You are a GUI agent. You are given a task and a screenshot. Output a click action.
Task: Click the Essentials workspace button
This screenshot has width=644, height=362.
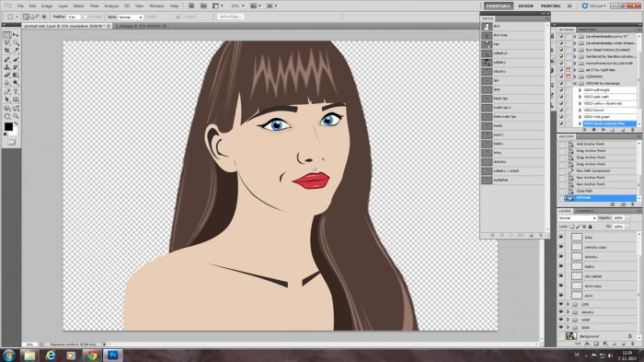(x=499, y=6)
